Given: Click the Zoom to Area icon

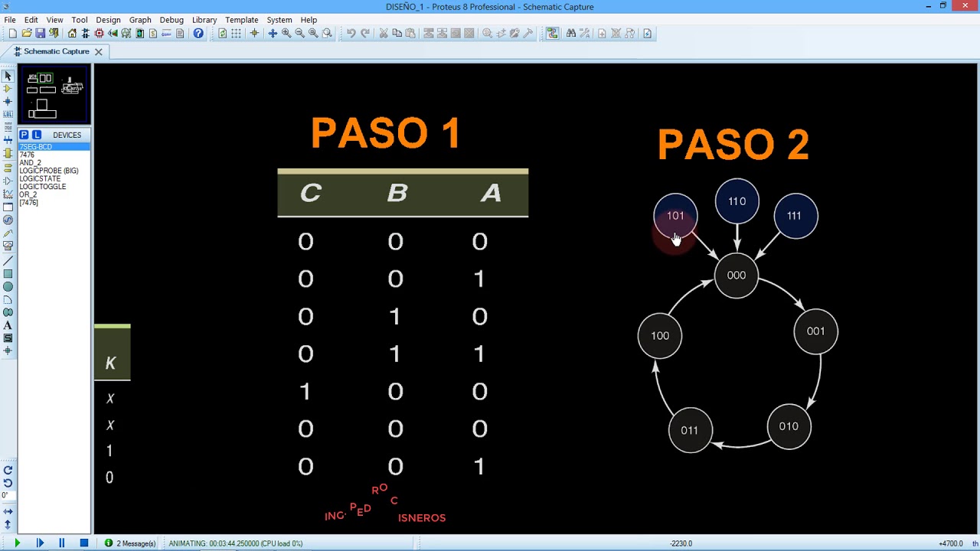Looking at the screenshot, I should click(x=328, y=34).
